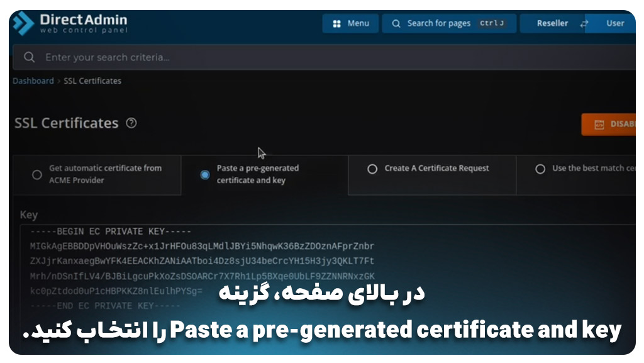Image resolution: width=644 pixels, height=363 pixels.
Task: Click the grid icon on Menu button
Action: tap(336, 24)
